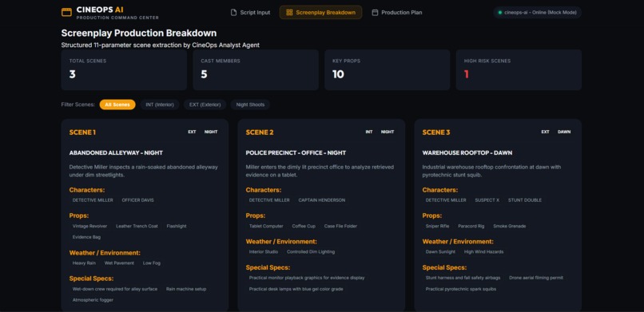This screenshot has width=644, height=312.
Task: Click the ABANDONED ALLEYWAY - NIGHT title
Action: 116,153
